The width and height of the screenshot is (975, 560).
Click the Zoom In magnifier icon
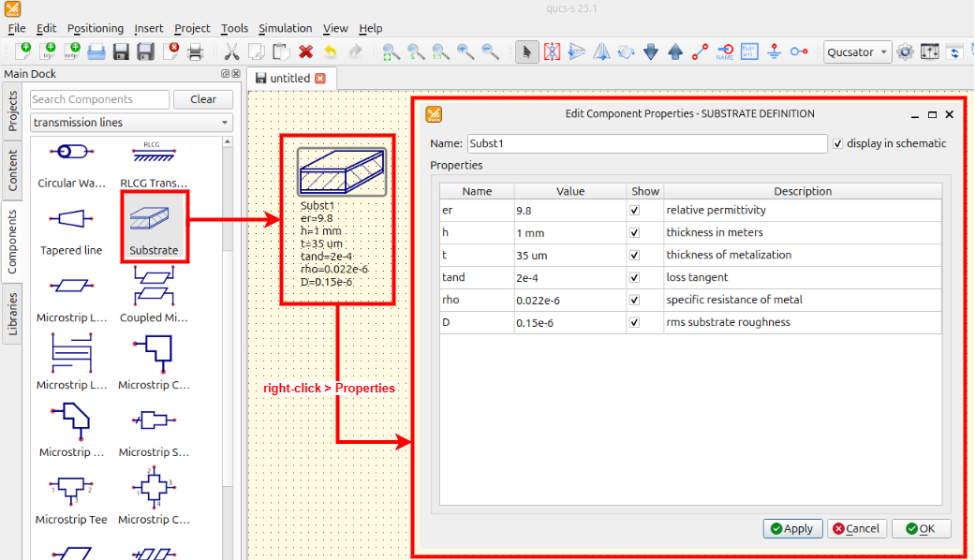click(x=465, y=52)
